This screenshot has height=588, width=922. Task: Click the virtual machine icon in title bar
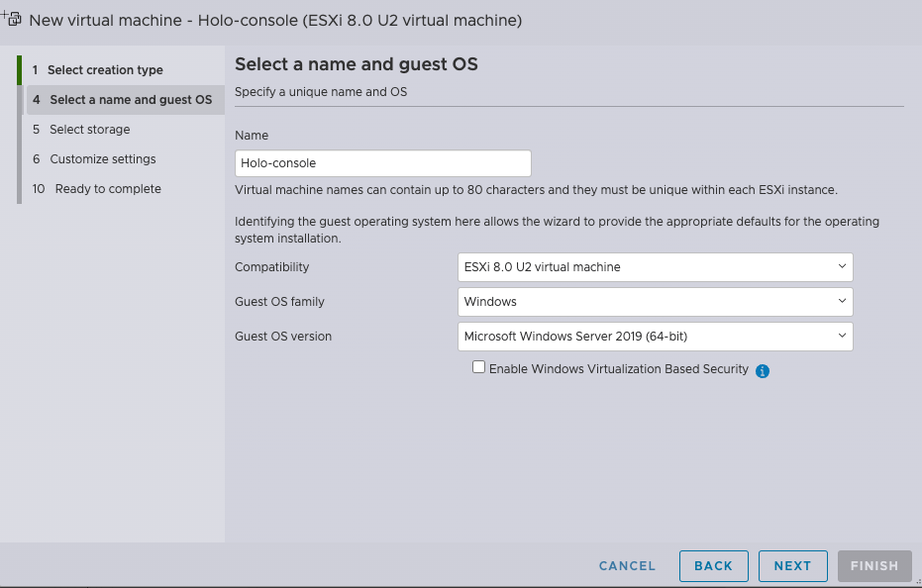click(13, 19)
